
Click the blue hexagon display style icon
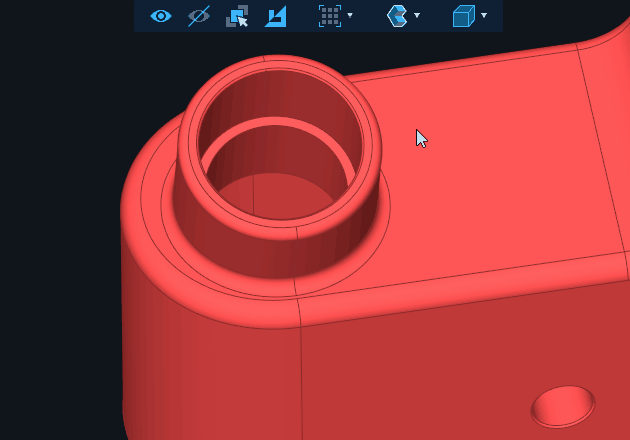(x=397, y=16)
